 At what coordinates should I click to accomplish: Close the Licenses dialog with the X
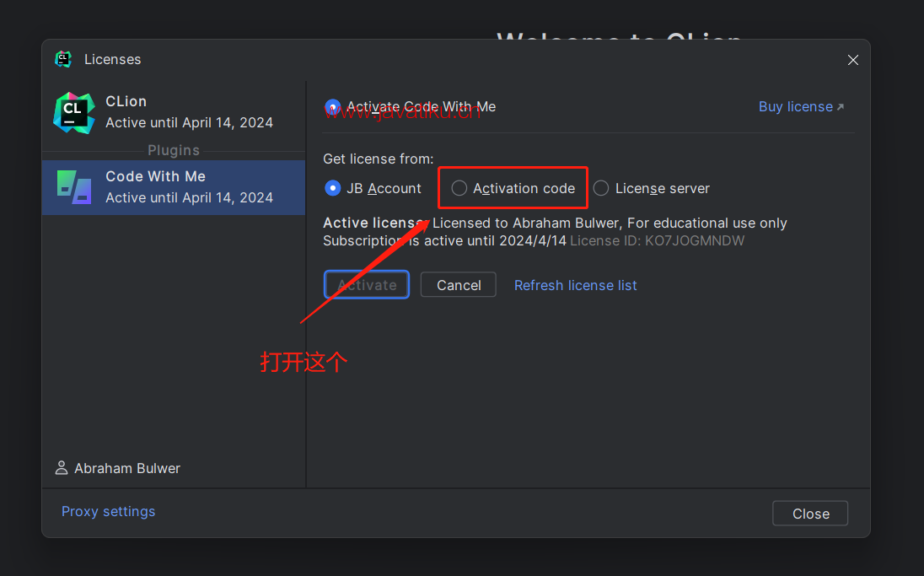pyautogui.click(x=852, y=60)
